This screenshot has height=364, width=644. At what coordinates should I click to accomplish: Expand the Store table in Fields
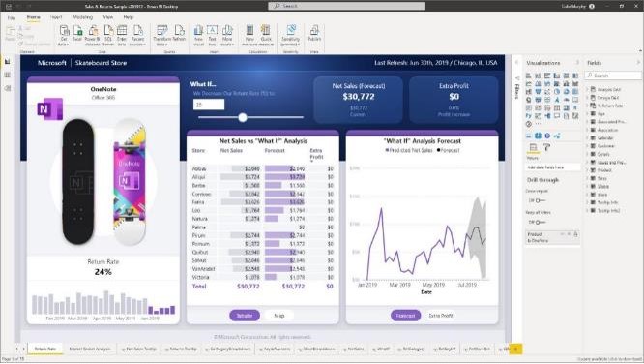click(587, 195)
